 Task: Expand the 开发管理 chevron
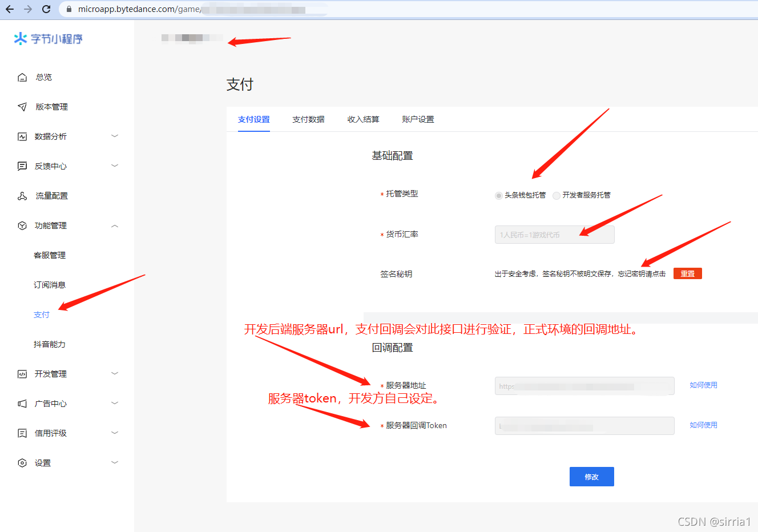pyautogui.click(x=115, y=373)
